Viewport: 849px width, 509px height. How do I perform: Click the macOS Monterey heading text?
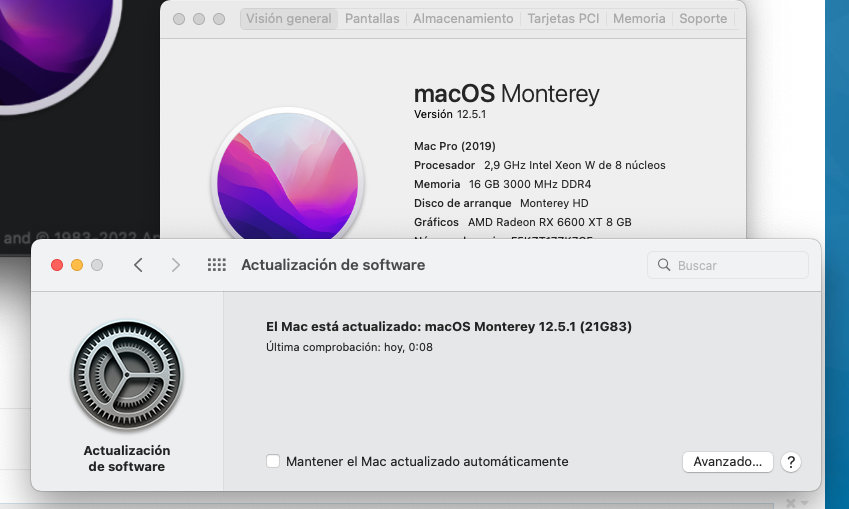(x=506, y=94)
